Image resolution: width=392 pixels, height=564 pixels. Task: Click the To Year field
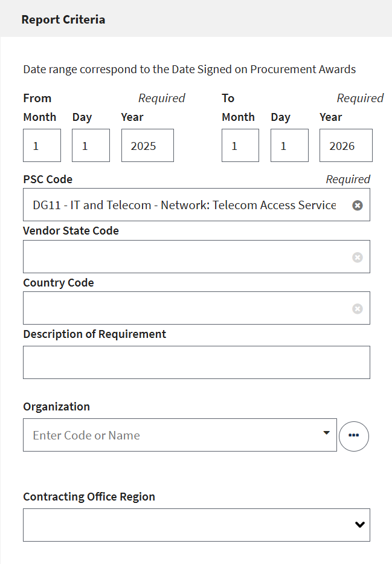point(345,146)
